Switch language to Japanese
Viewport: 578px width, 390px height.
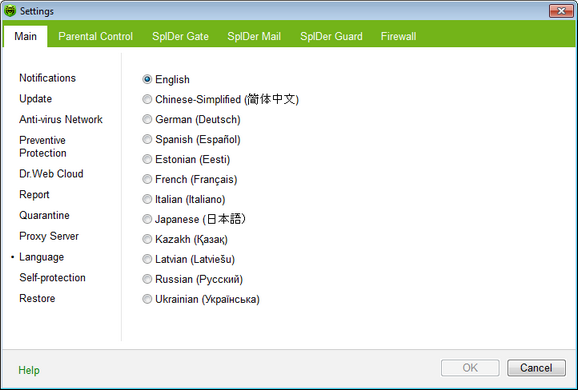point(147,219)
